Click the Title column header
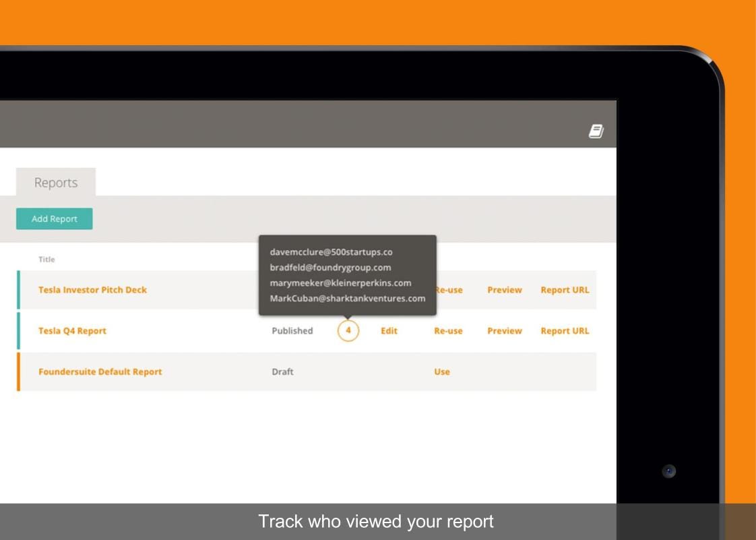 46,259
